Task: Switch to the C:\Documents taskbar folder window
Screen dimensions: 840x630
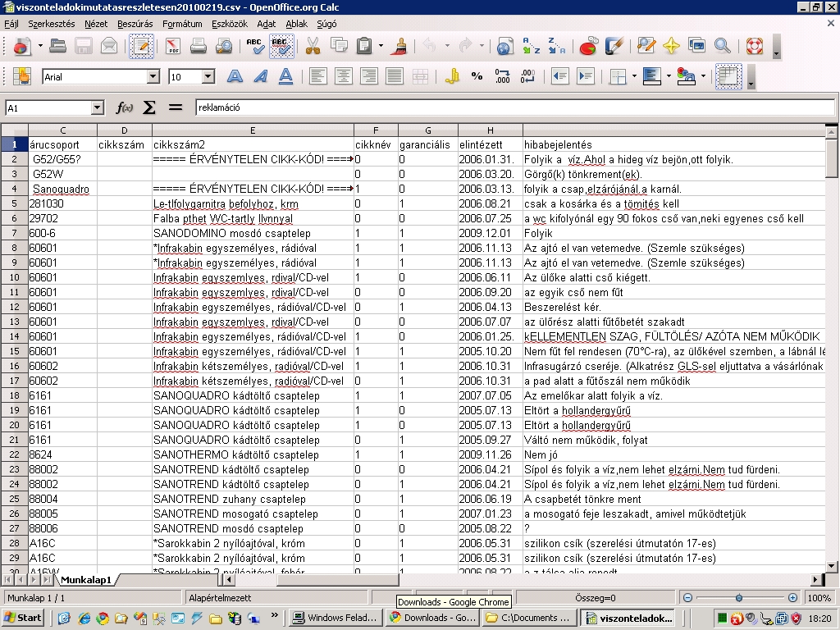Action: pyautogui.click(x=530, y=618)
